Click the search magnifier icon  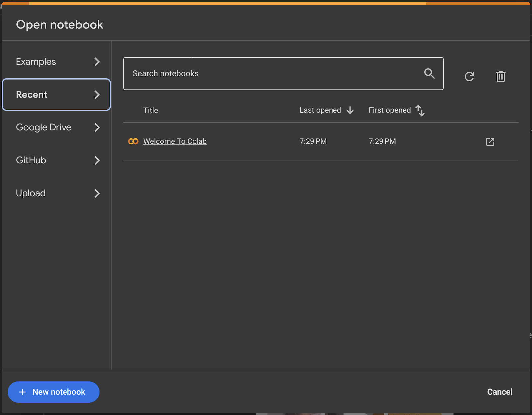click(429, 73)
